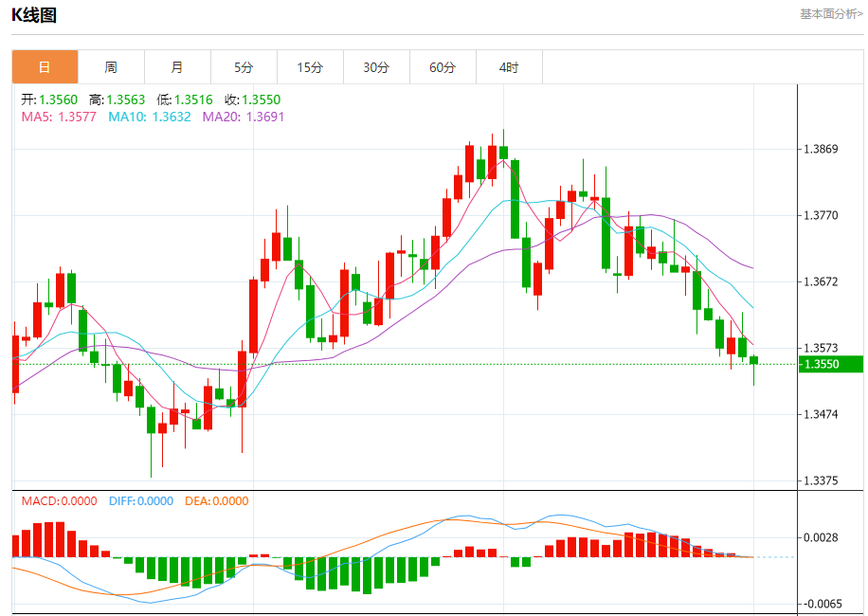Switch to the 月 monthly tab
The width and height of the screenshot is (868, 616).
click(178, 67)
